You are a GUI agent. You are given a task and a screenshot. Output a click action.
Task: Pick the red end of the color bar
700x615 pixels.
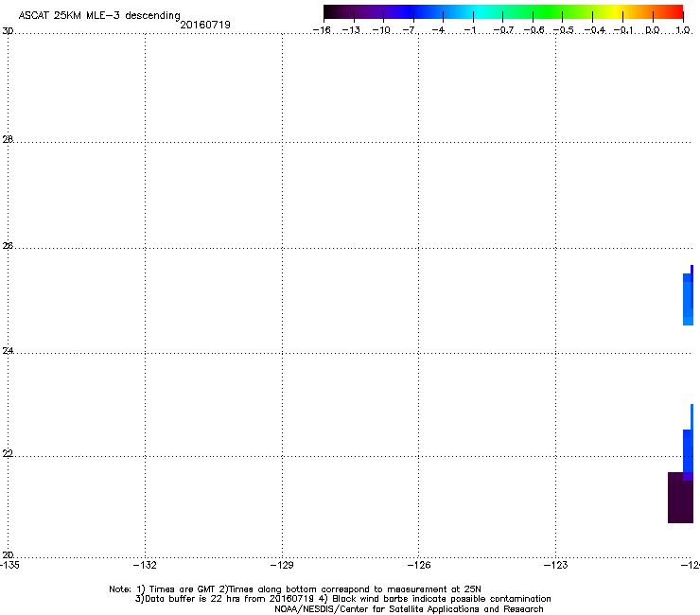674,12
